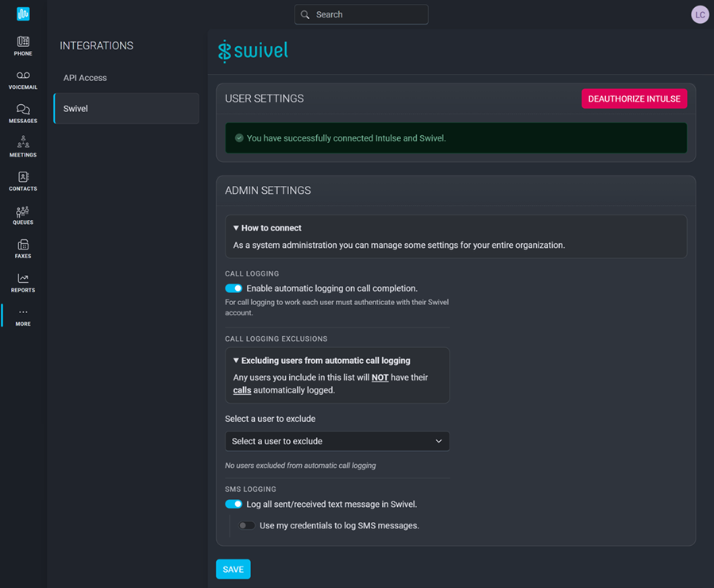
Task: Click the Swivel logo
Action: [x=253, y=51]
